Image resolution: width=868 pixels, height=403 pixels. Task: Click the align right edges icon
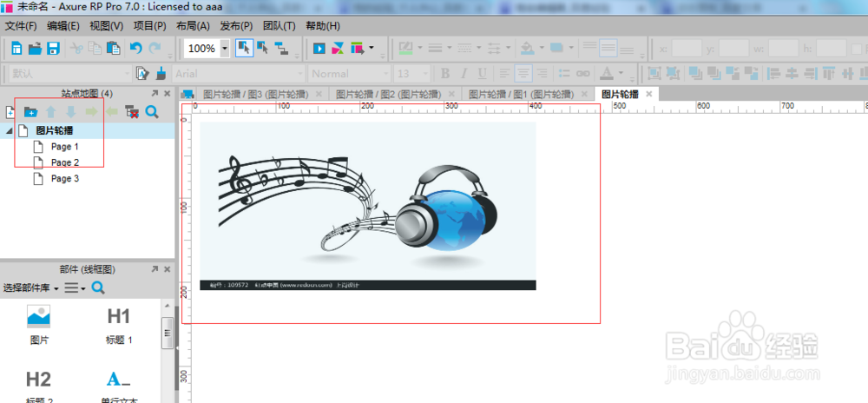pyautogui.click(x=811, y=73)
